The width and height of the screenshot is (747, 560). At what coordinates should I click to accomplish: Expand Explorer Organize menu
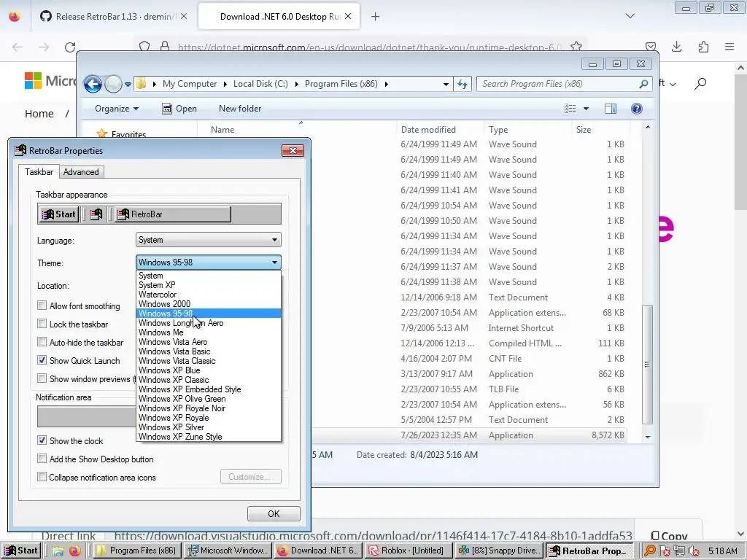pyautogui.click(x=117, y=109)
